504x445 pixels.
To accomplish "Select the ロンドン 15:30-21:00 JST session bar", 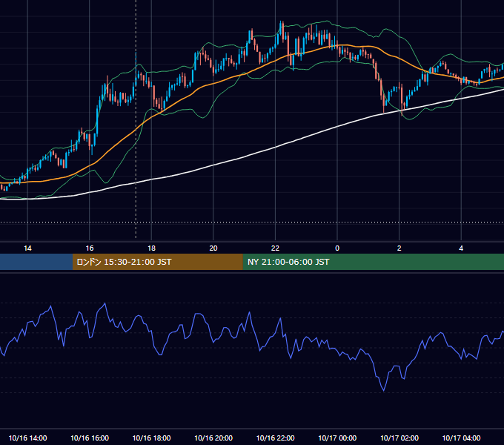I will [x=157, y=262].
